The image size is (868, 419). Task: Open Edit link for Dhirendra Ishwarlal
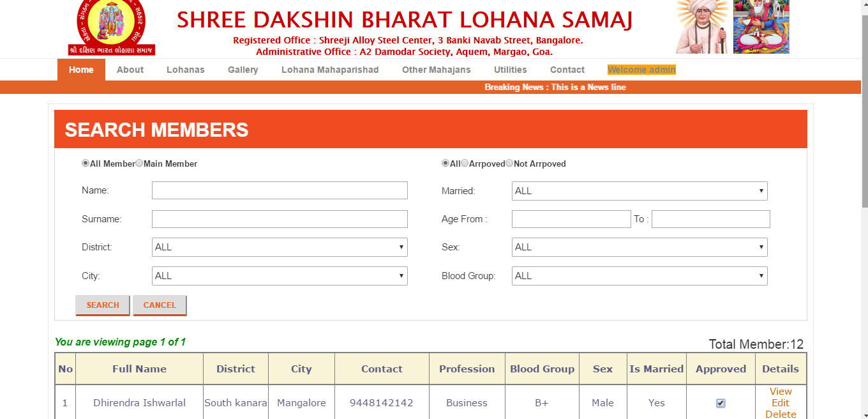(x=781, y=403)
